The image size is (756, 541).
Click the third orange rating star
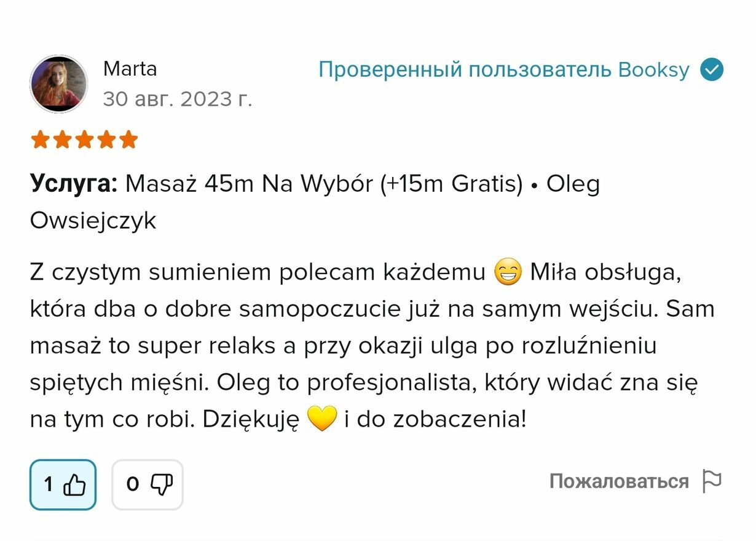click(84, 140)
